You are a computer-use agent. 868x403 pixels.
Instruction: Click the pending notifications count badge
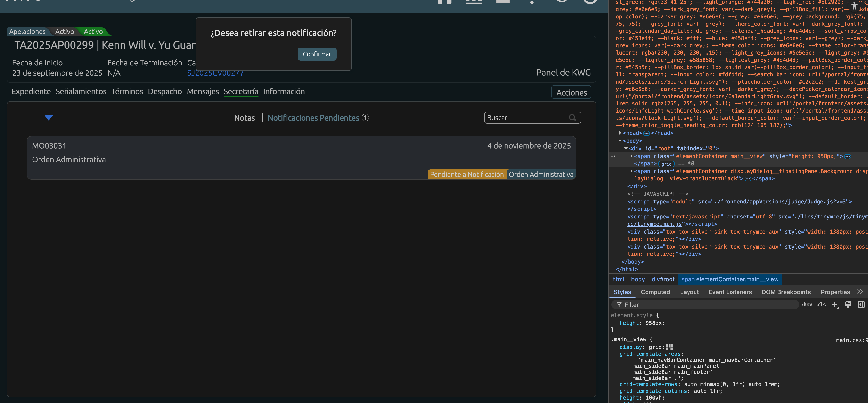click(365, 118)
